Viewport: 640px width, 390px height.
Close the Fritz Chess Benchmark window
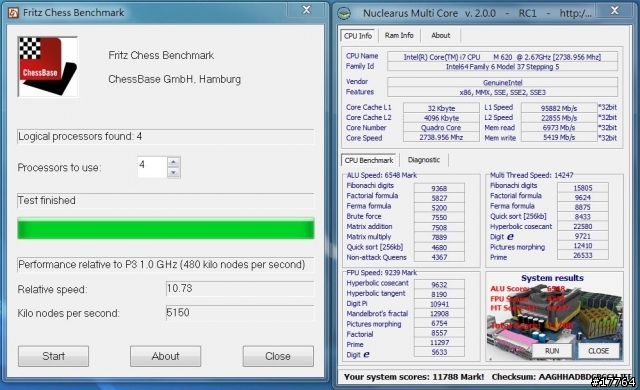pos(307,10)
